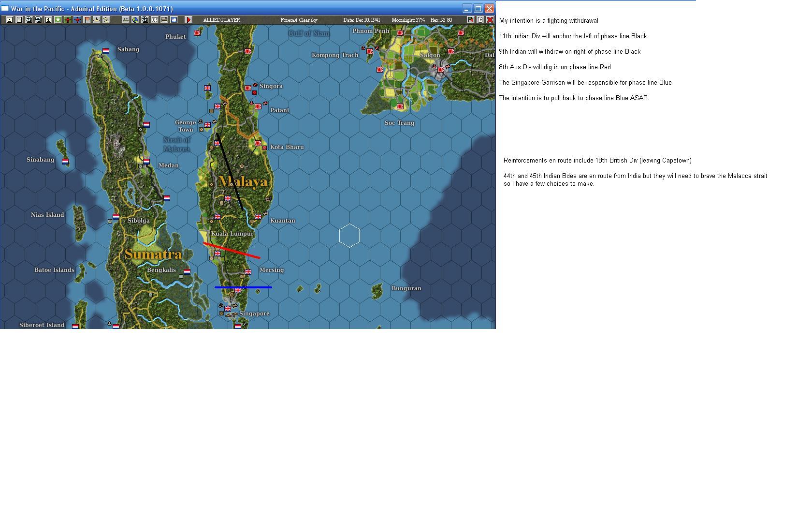Click the OP toolbar button

coord(155,20)
